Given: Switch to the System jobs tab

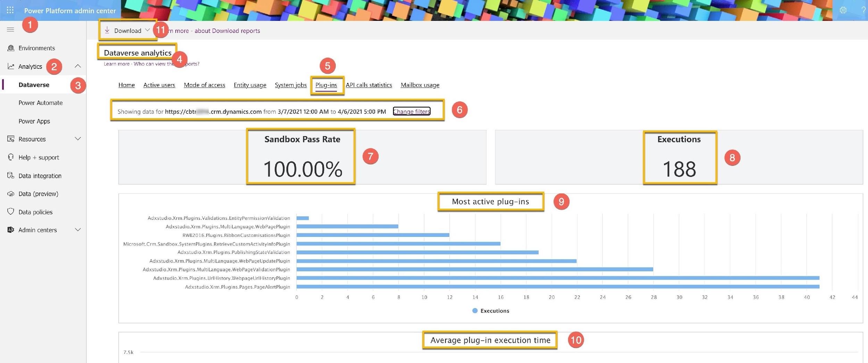Looking at the screenshot, I should (291, 85).
